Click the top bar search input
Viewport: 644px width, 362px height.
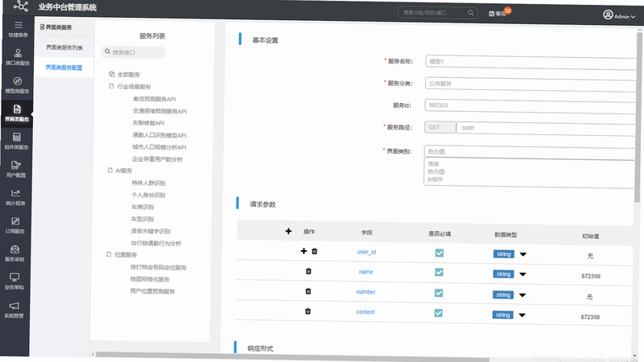(x=438, y=13)
